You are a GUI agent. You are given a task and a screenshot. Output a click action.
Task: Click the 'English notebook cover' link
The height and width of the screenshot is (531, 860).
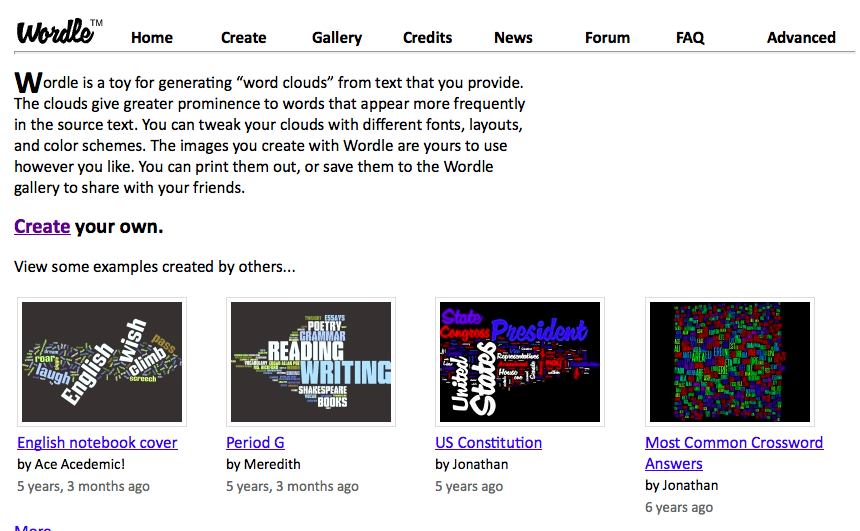pos(97,443)
